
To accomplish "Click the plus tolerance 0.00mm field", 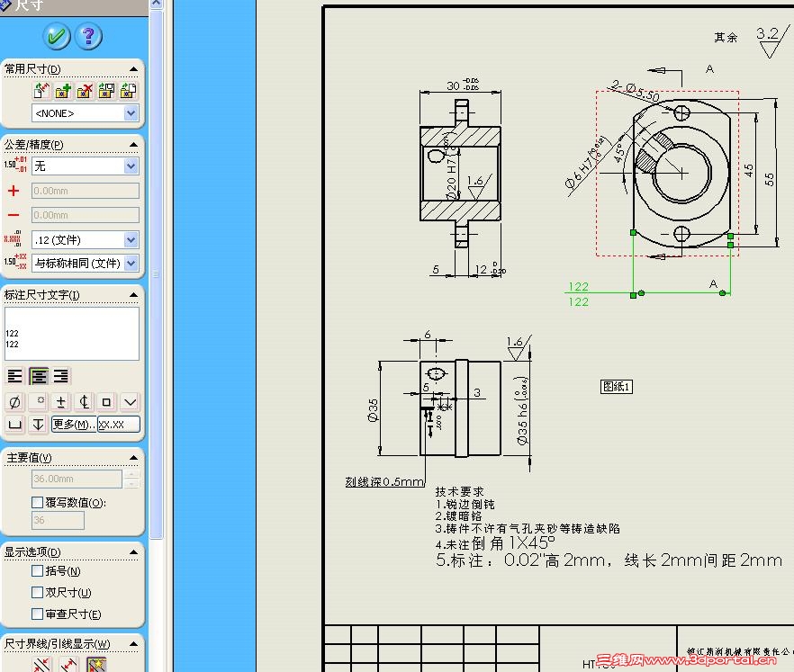I will [85, 191].
